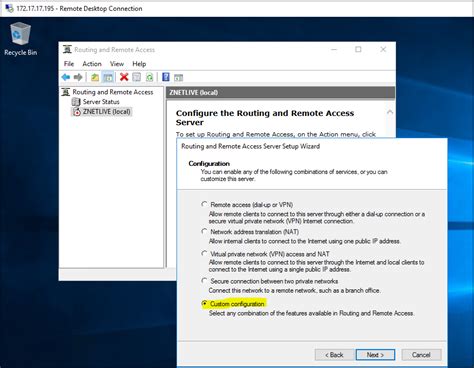Select Secure connection between two private networks
The width and height of the screenshot is (474, 368).
point(204,281)
